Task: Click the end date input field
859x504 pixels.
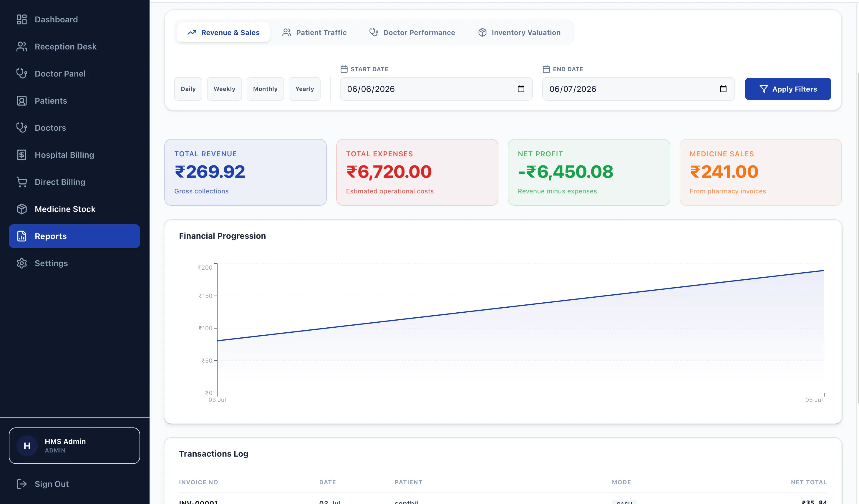Action: (x=638, y=89)
